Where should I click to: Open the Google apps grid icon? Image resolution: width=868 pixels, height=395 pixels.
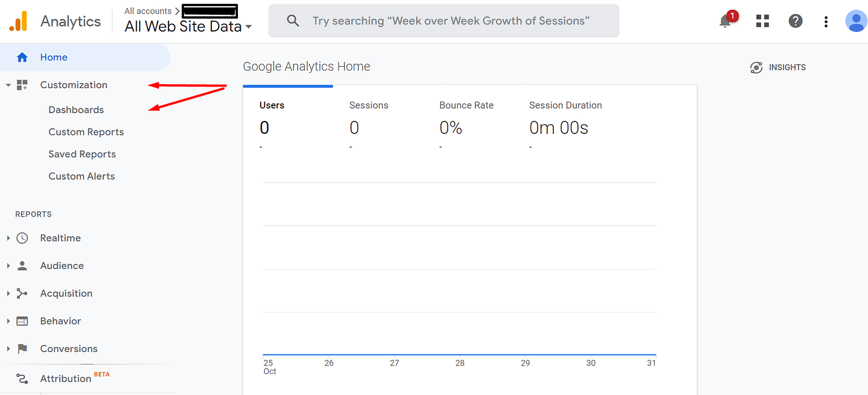click(x=762, y=21)
